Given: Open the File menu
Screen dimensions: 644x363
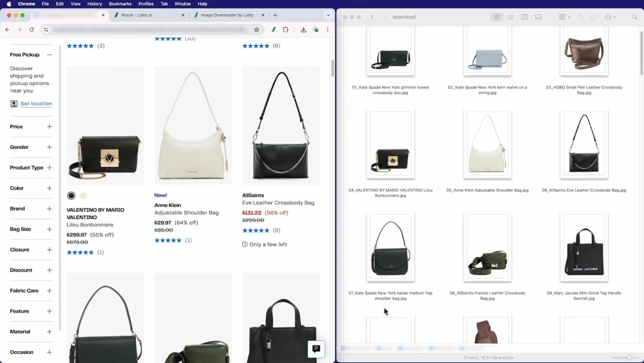Looking at the screenshot, I should pos(45,4).
